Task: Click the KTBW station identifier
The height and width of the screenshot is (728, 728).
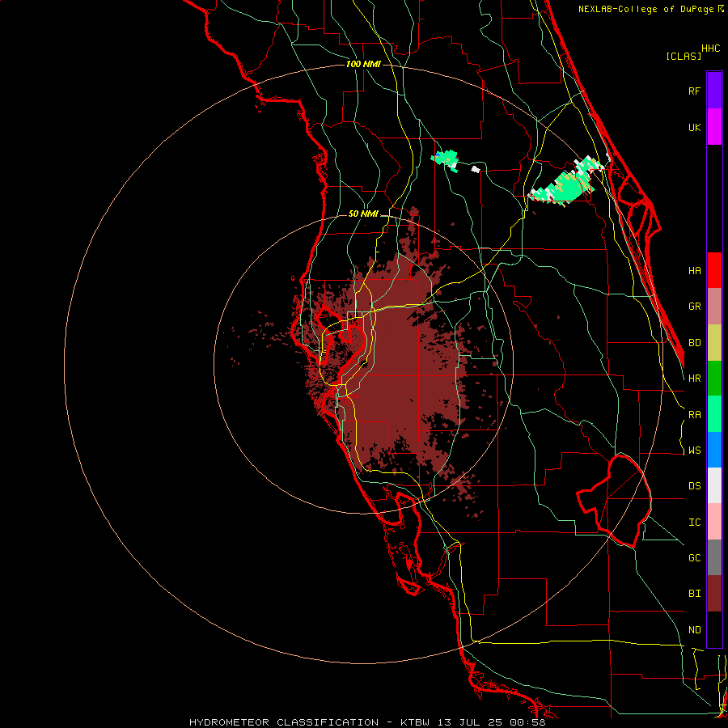Action: pyautogui.click(x=415, y=722)
